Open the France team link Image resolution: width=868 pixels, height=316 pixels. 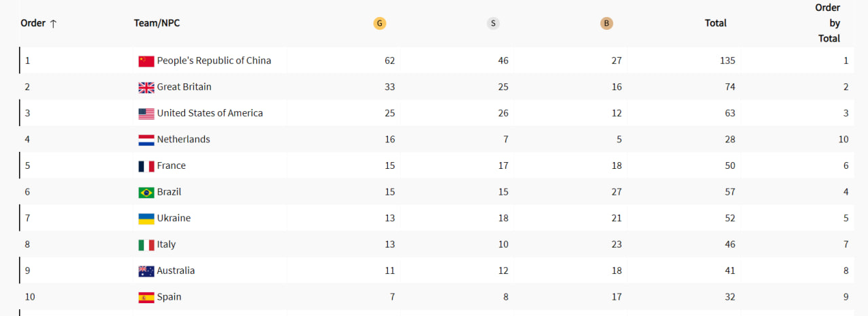click(172, 165)
